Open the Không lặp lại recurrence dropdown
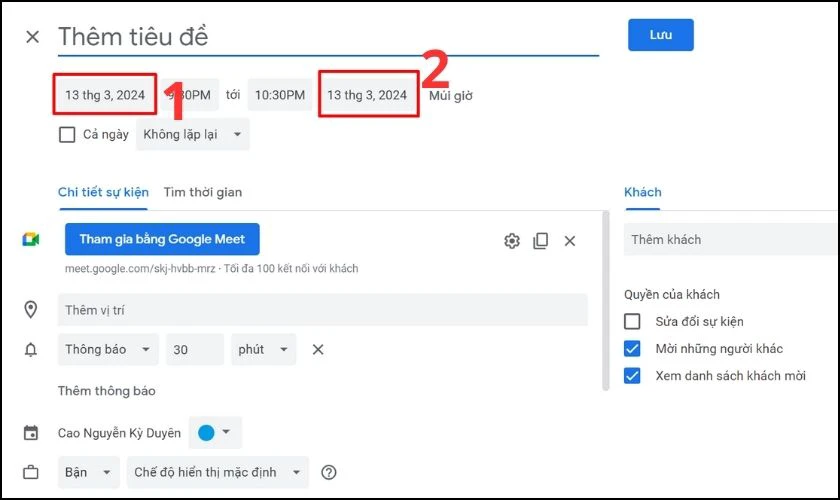Screen dimensions: 840x500 point(193,135)
